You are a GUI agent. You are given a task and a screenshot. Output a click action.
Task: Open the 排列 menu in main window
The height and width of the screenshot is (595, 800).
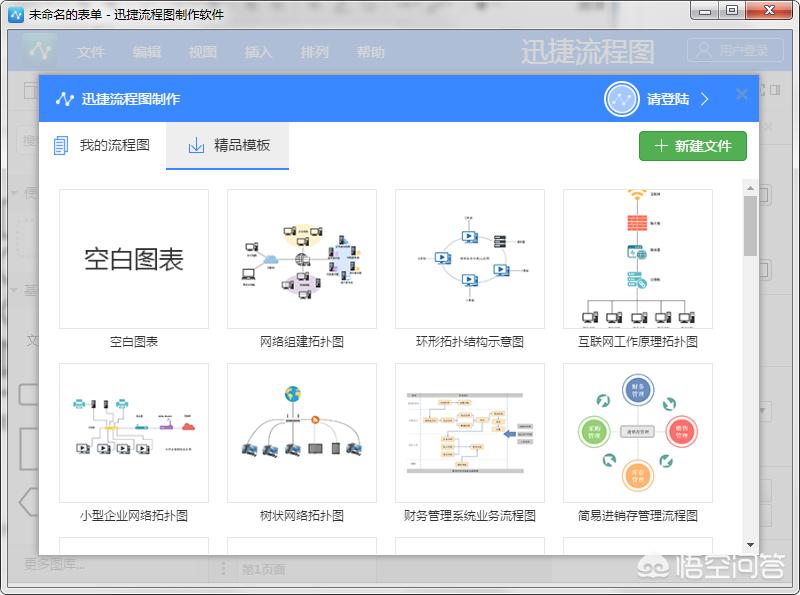(x=314, y=52)
